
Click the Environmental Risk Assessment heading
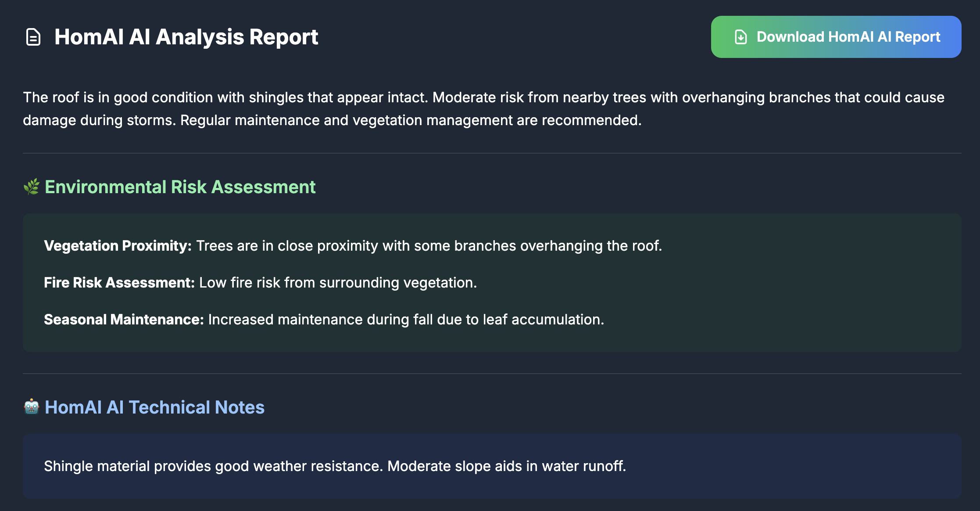coord(180,187)
